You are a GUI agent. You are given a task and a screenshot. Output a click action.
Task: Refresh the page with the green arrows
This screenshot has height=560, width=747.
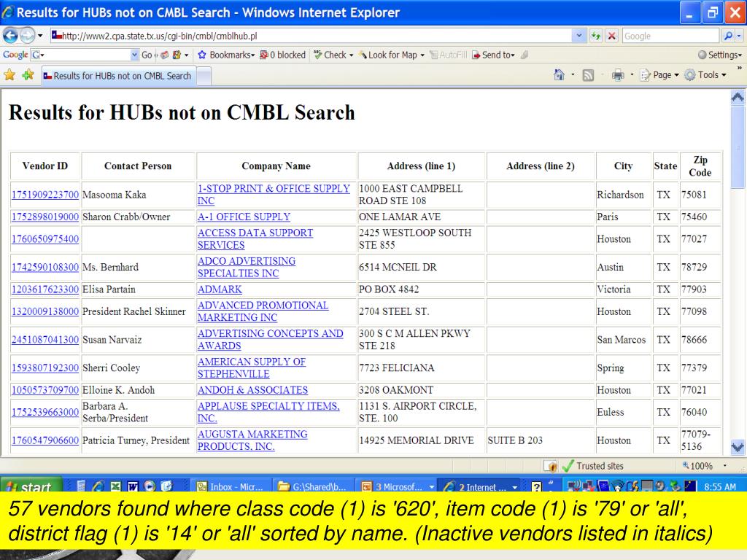click(x=595, y=36)
